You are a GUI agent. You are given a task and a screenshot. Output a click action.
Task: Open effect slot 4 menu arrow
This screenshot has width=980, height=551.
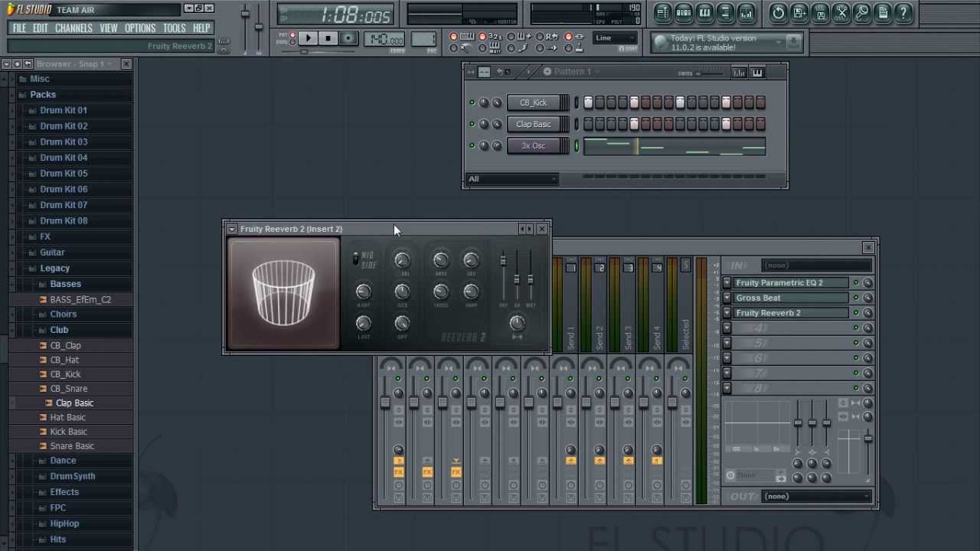click(727, 328)
